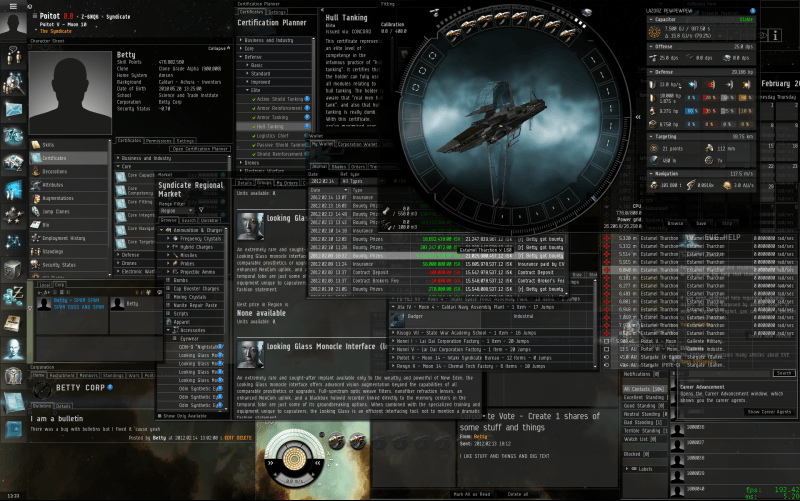Switch to Search tab in market
The height and width of the screenshot is (501, 800).
point(188,220)
